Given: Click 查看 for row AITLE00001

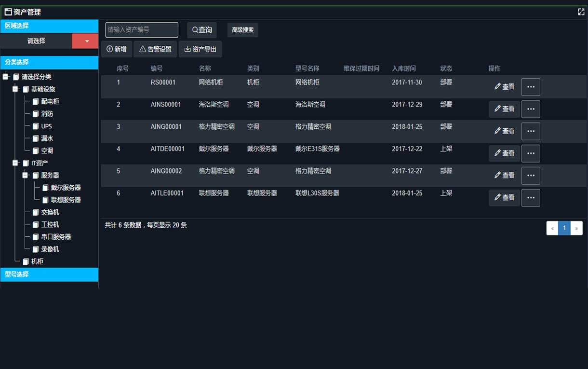Looking at the screenshot, I should (504, 198).
